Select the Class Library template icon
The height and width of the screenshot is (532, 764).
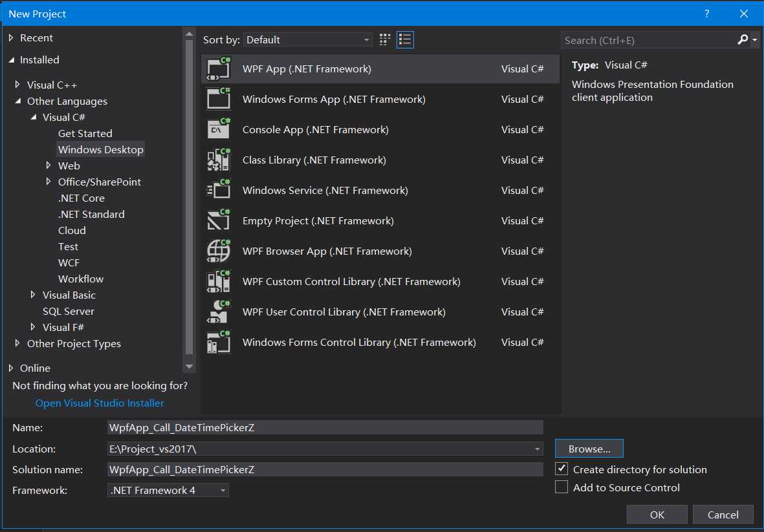click(218, 160)
